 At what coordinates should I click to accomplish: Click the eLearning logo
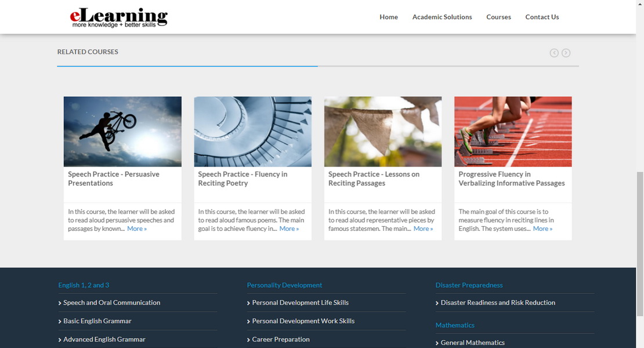click(x=118, y=17)
